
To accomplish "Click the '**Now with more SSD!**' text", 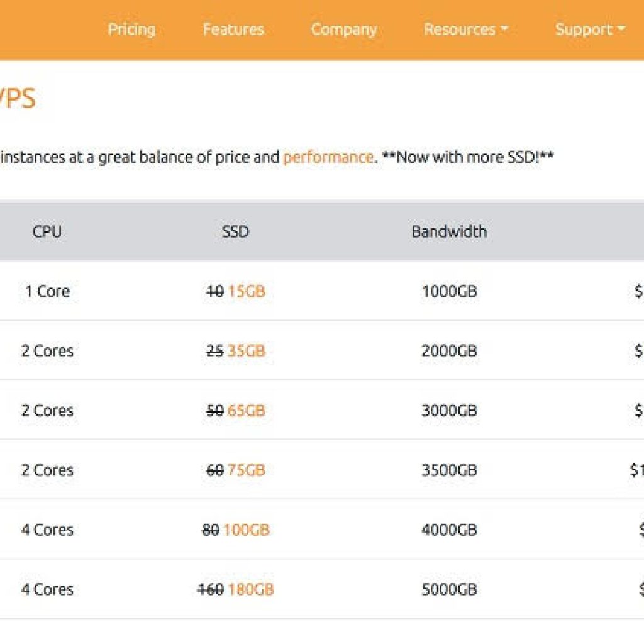I will tap(468, 157).
